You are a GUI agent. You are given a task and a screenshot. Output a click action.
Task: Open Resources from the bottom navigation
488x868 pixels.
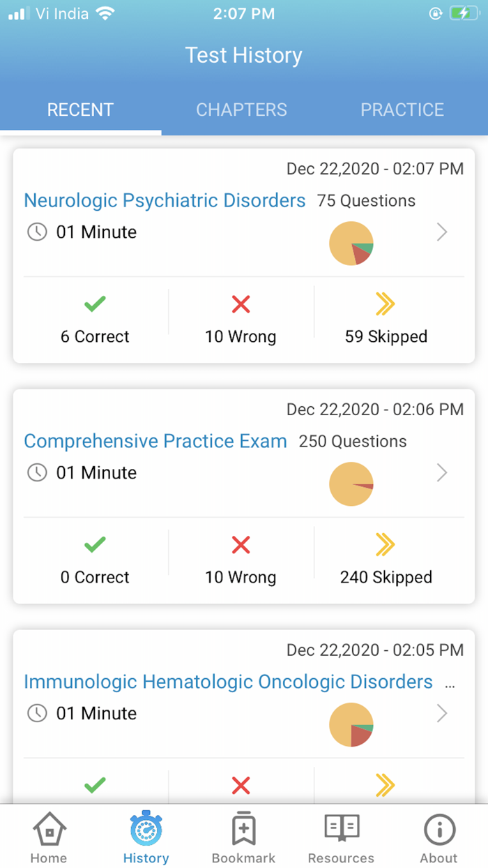tap(341, 830)
